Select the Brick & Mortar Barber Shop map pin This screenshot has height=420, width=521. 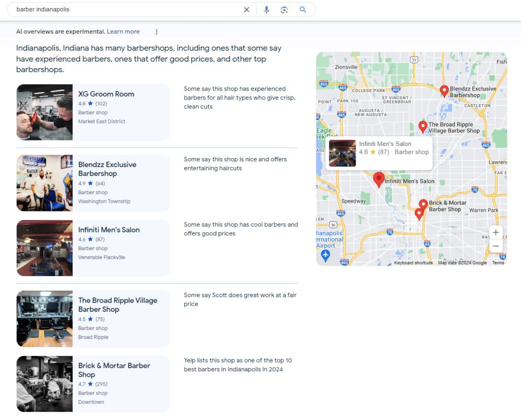click(x=423, y=202)
